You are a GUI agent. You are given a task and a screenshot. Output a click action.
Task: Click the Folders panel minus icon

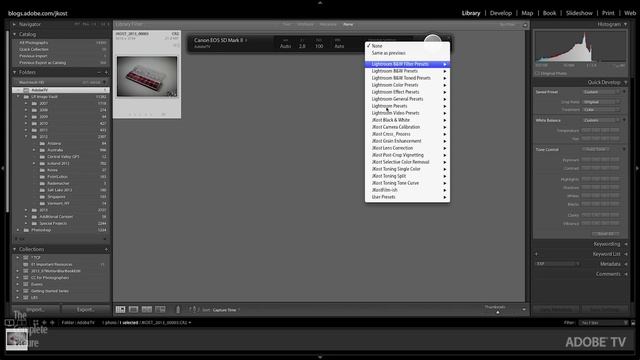coord(99,72)
